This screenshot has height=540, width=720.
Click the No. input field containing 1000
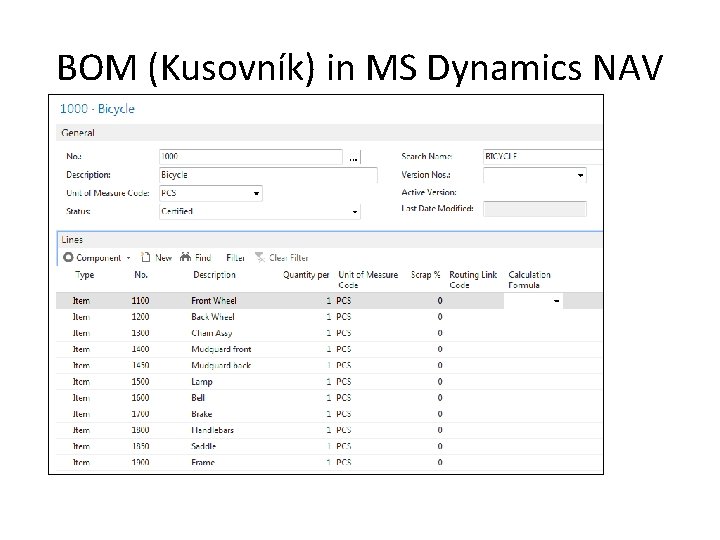tap(251, 157)
